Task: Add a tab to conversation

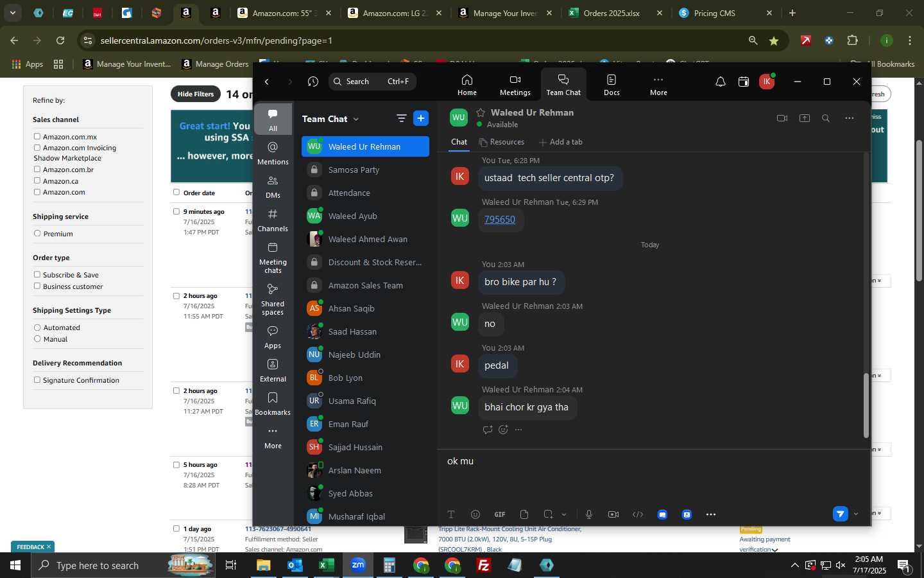Action: click(561, 142)
